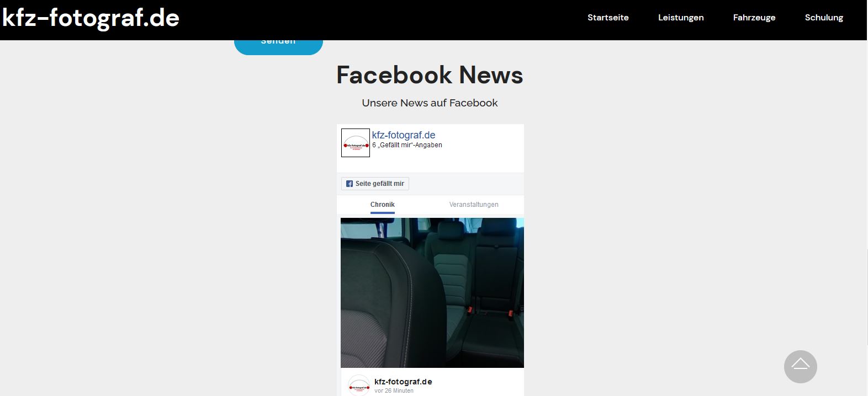Viewport: 868px width, 396px height.
Task: Click the 'Unsere News auf Facebook' subtitle
Action: [x=430, y=103]
